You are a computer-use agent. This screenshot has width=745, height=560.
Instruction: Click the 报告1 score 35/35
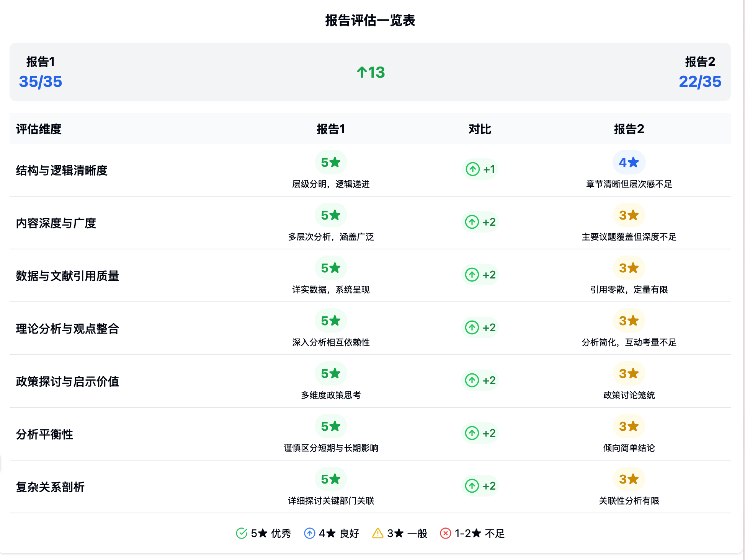(x=41, y=81)
